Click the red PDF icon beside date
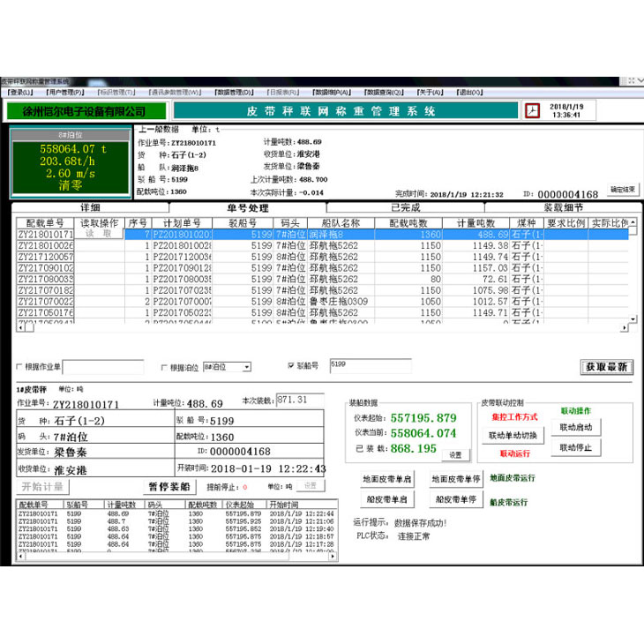644x644 pixels. [532, 110]
